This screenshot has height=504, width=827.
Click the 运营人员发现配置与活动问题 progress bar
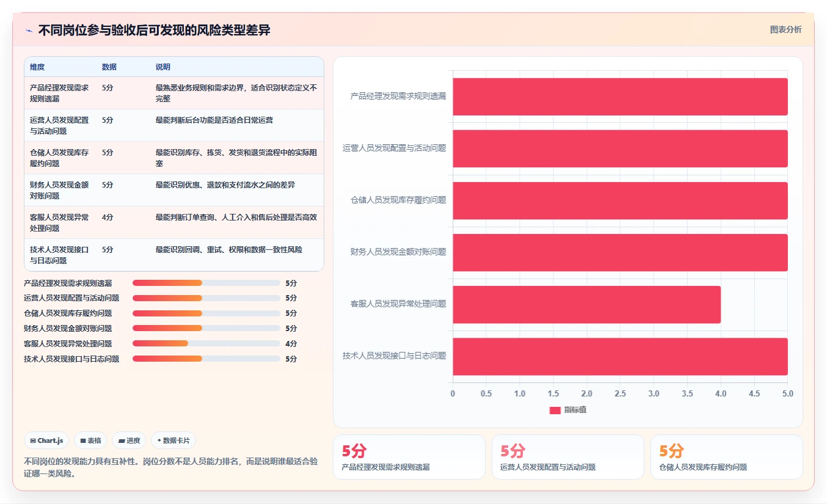206,298
